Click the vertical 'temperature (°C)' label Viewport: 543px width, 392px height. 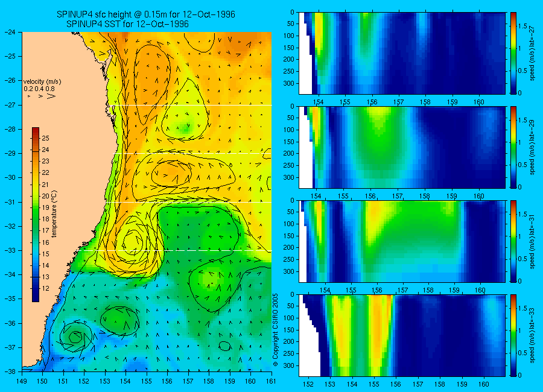tap(54, 214)
